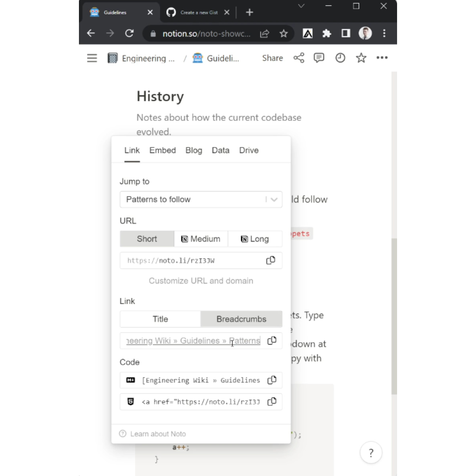This screenshot has height=476, width=476.
Task: Open the Extensions puzzle-piece menu
Action: (327, 34)
